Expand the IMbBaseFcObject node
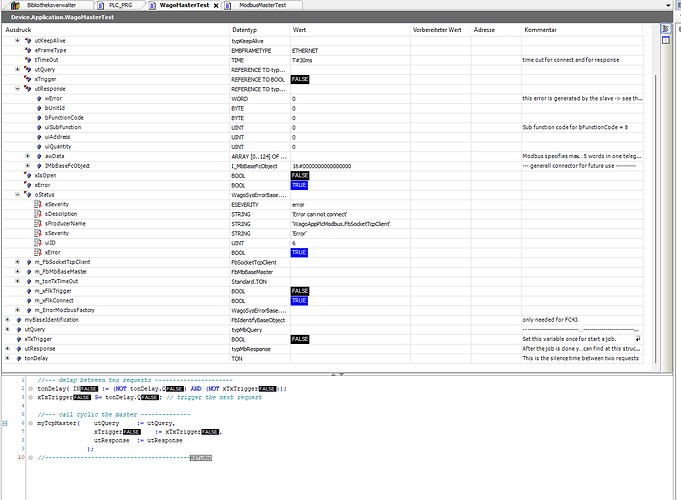This screenshot has width=681, height=500. click(28, 166)
